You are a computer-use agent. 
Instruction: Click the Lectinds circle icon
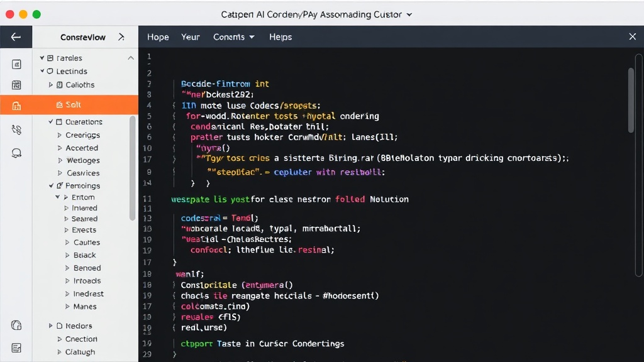[50, 72]
